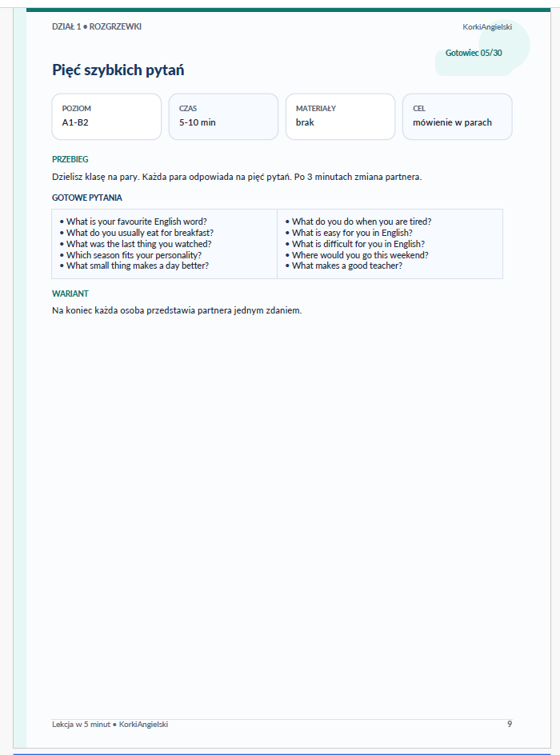Viewport: 560px width, 755px height.
Task: Click the CEL "mówienie w parach" card
Action: (x=457, y=116)
